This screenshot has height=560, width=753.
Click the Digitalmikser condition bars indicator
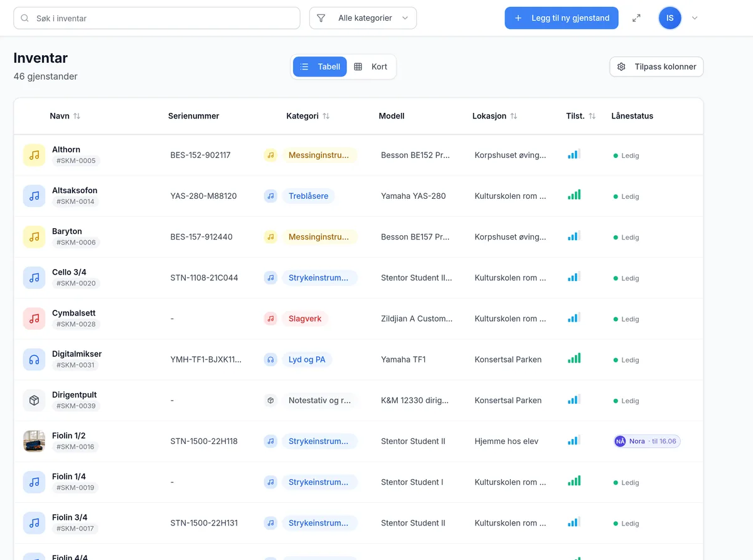click(574, 358)
